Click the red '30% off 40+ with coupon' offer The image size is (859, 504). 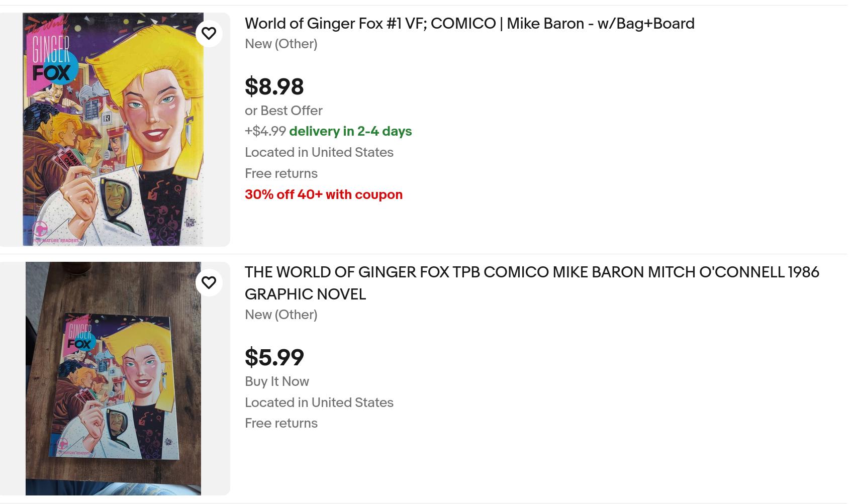(323, 194)
